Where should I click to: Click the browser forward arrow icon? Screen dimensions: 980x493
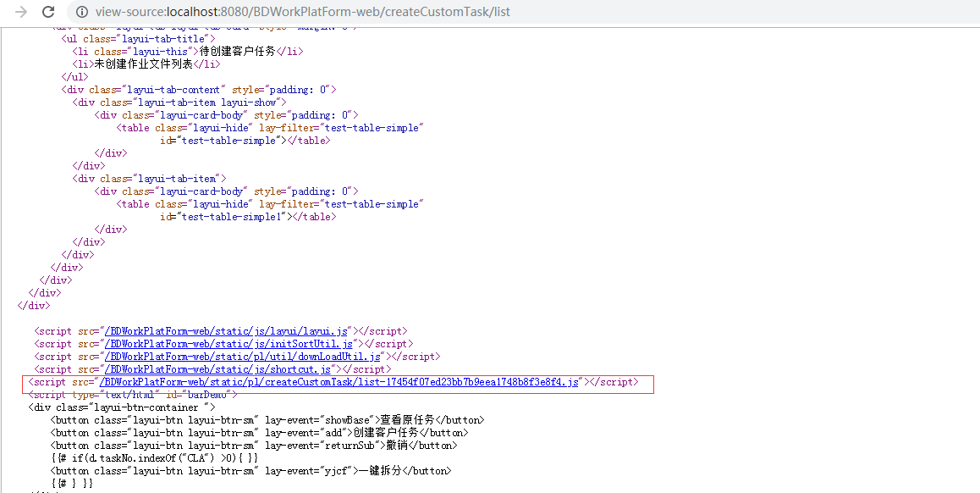point(21,11)
